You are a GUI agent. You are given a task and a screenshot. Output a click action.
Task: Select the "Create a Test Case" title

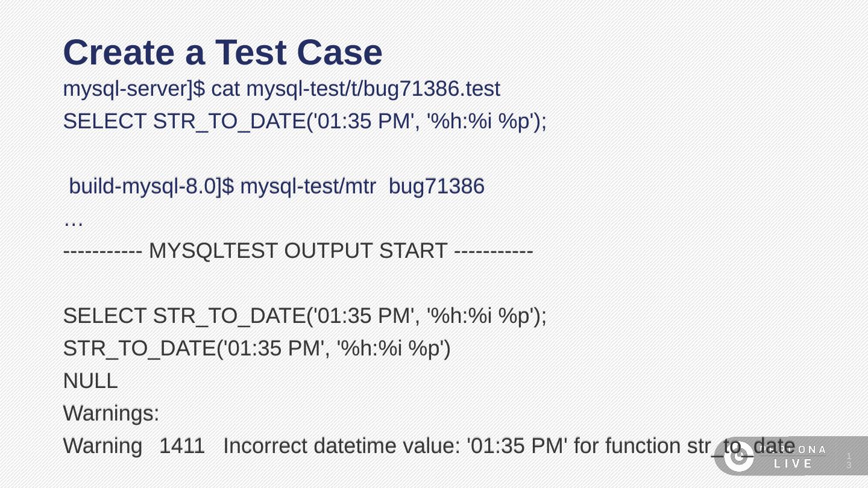click(x=222, y=52)
